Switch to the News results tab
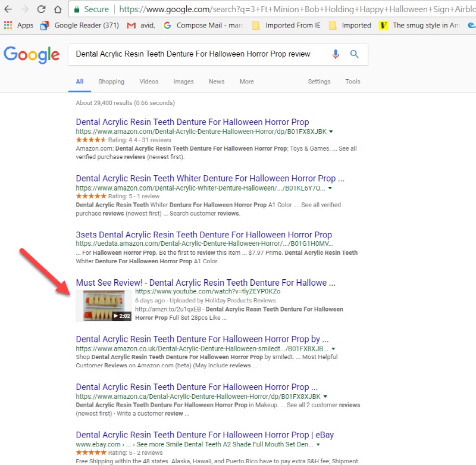Viewport: 476px width, 465px height. (x=217, y=82)
